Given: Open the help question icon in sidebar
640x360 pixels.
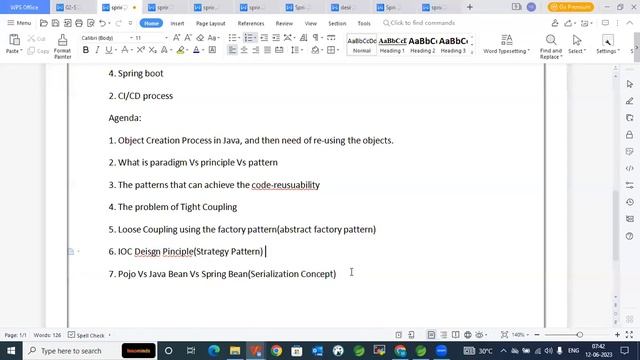Looking at the screenshot, I should 630,236.
